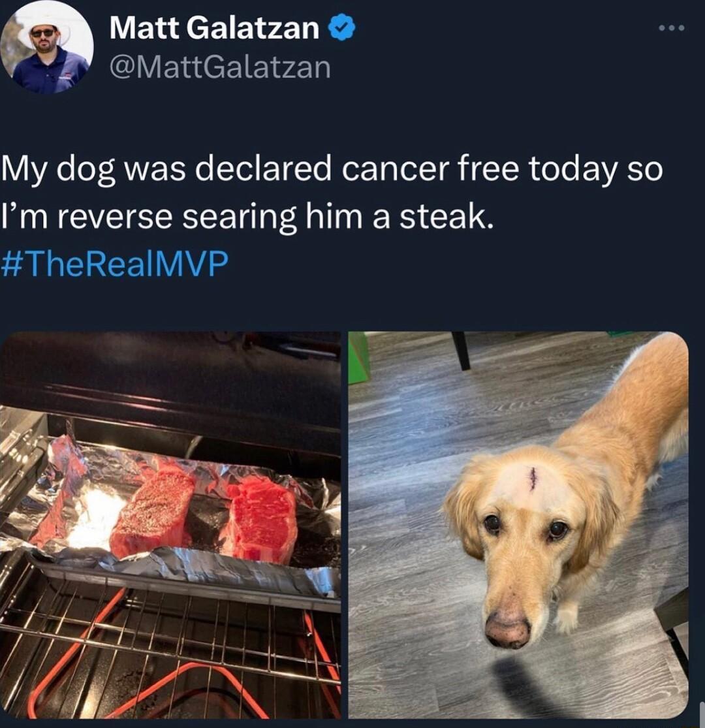This screenshot has width=705, height=728.
Task: Open the golden retriever photo
Action: coord(518,524)
